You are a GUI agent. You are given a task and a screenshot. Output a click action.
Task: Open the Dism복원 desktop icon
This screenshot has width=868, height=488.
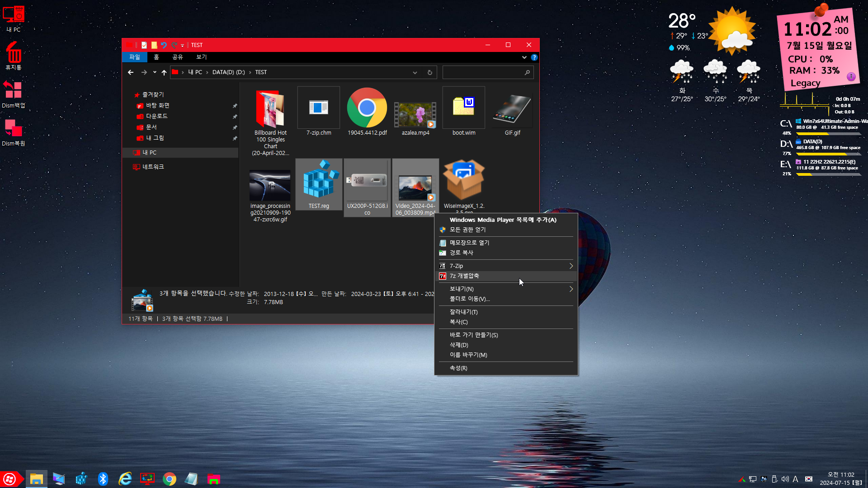[14, 132]
